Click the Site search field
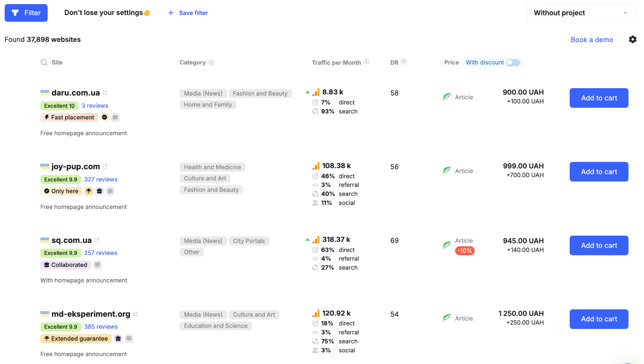 tap(57, 62)
